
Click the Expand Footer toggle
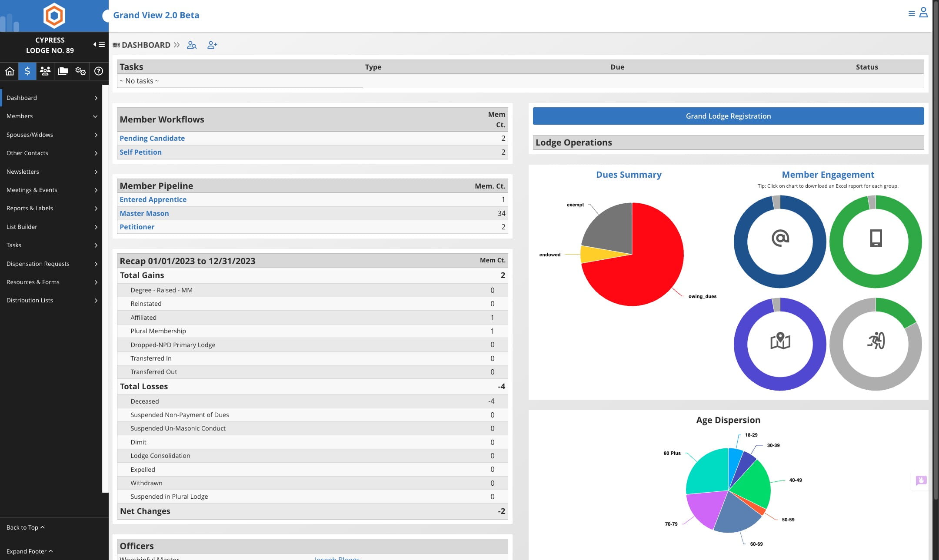click(30, 551)
